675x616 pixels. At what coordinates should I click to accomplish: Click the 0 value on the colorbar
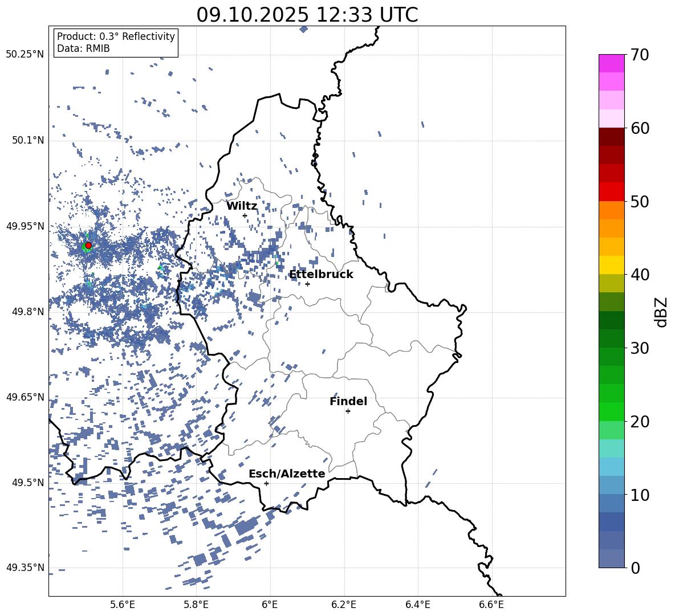[x=635, y=568]
